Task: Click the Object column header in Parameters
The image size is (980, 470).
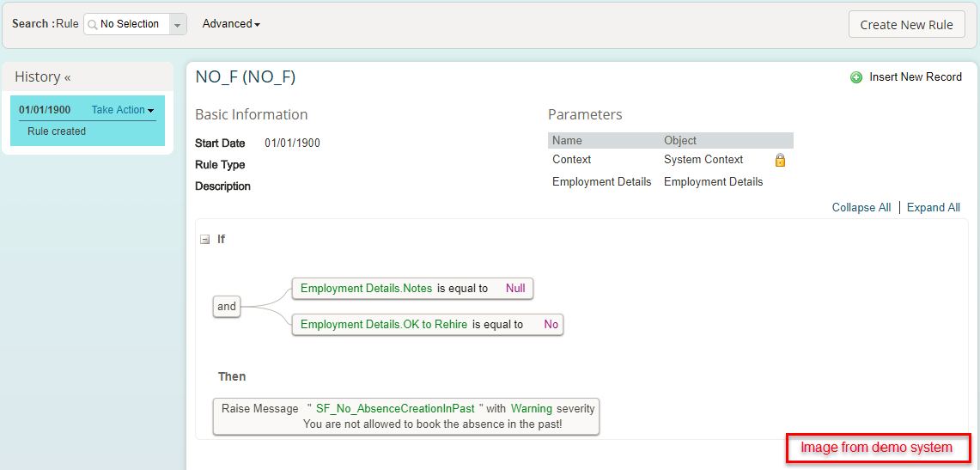Action: [x=680, y=141]
